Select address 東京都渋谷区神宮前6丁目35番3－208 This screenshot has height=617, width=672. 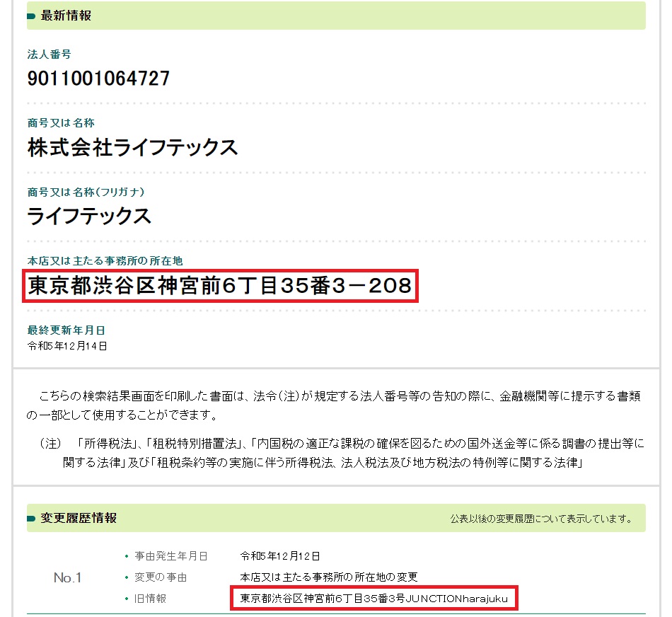(220, 286)
